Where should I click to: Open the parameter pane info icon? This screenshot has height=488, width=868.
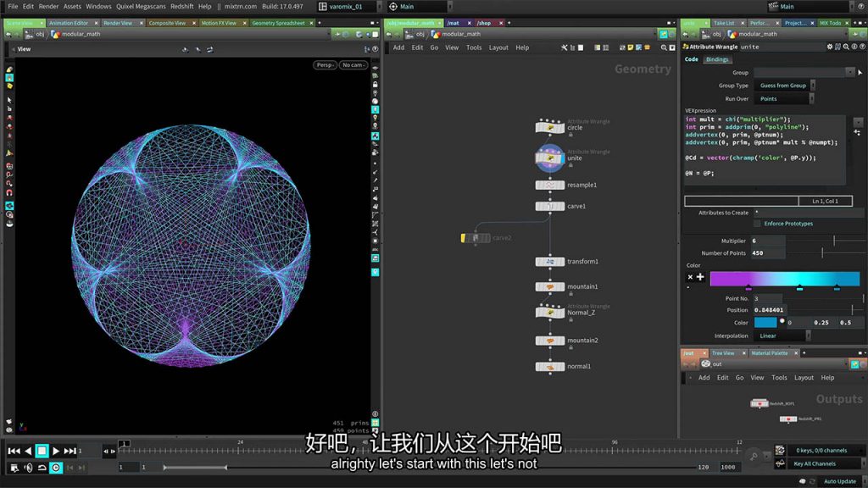click(x=854, y=47)
